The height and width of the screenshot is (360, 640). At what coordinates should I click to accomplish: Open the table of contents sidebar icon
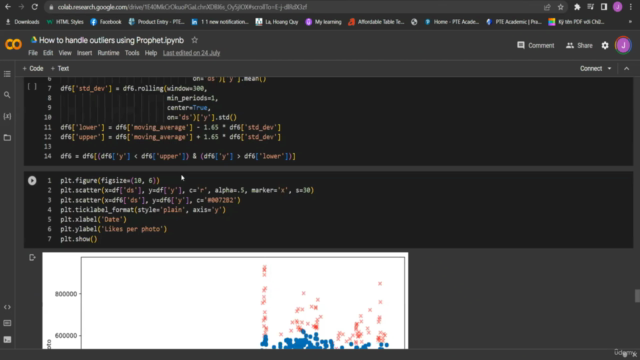(7, 74)
